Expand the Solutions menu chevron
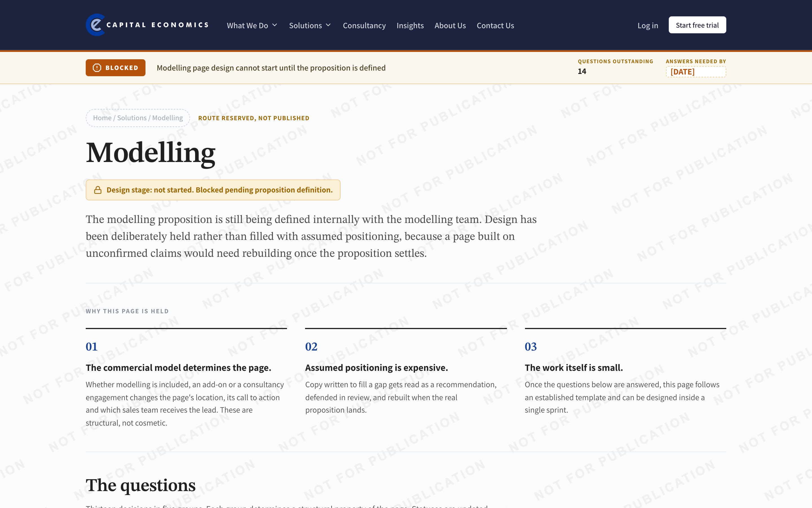 tap(328, 25)
